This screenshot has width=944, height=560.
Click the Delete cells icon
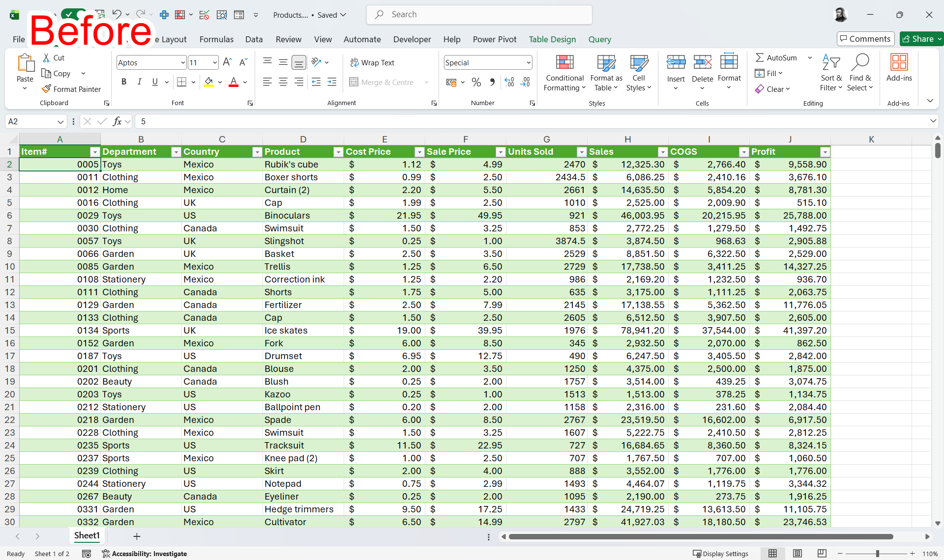pos(703,62)
